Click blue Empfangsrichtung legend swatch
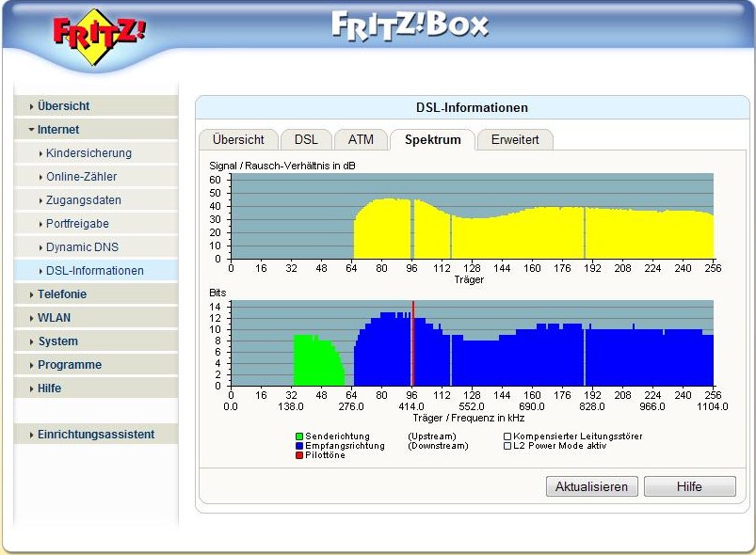Viewport: 756px width, 555px height. pos(299,446)
